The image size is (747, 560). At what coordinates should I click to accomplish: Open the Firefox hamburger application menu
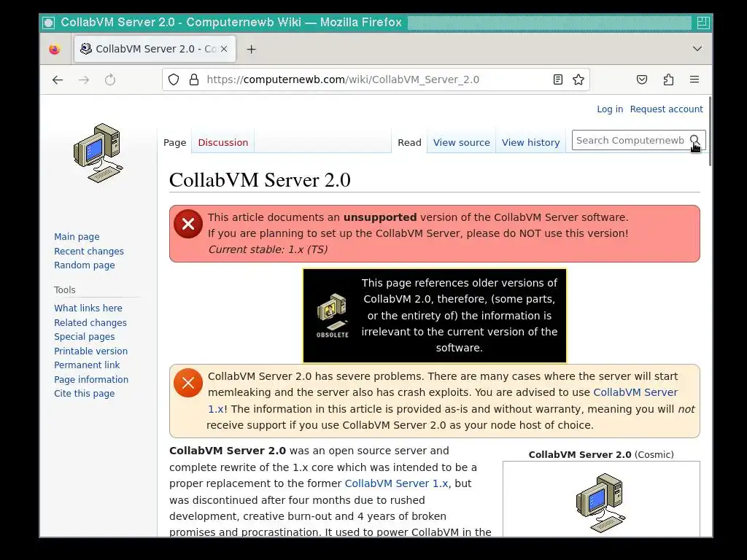694,79
